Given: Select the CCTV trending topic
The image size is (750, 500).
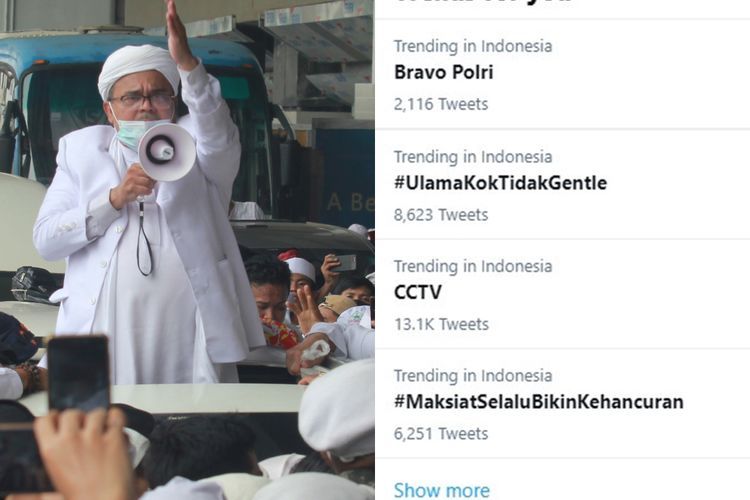Looking at the screenshot, I should click(418, 292).
